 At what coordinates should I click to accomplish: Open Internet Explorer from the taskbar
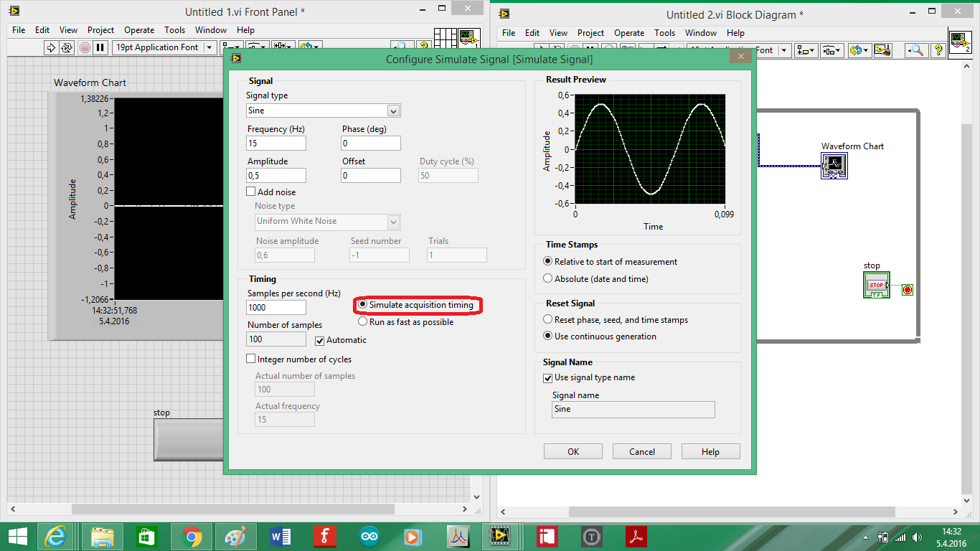tap(55, 537)
